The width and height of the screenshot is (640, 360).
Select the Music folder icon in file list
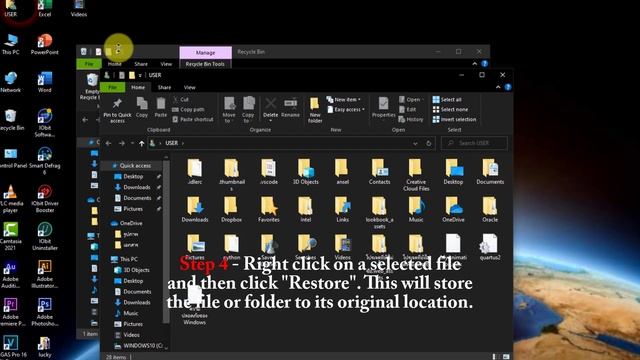[416, 209]
